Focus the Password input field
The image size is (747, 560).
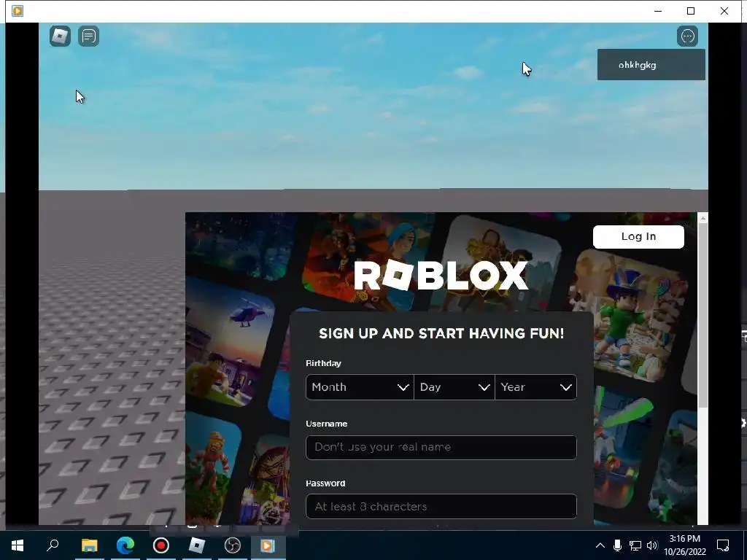pos(441,506)
